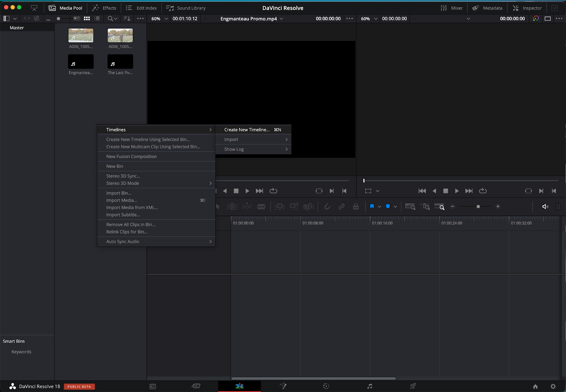Open the Fusion page
Screen dimensions: 566x392
(283, 386)
